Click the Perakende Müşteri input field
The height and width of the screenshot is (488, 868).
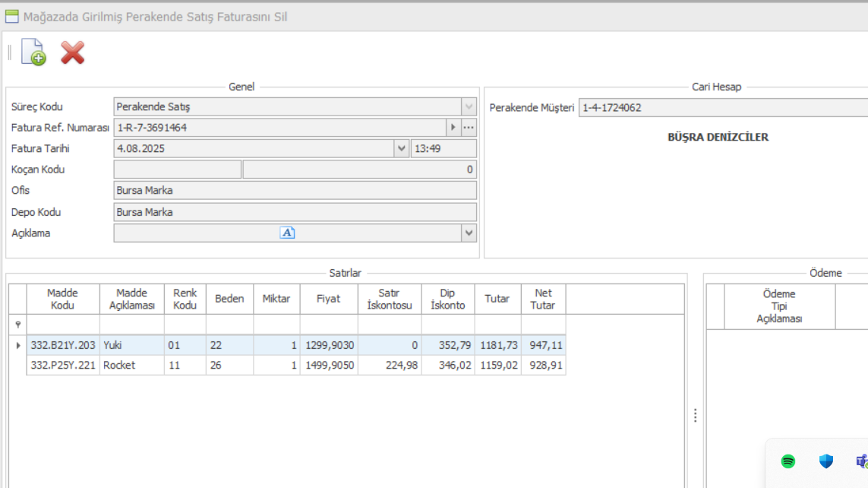click(721, 108)
